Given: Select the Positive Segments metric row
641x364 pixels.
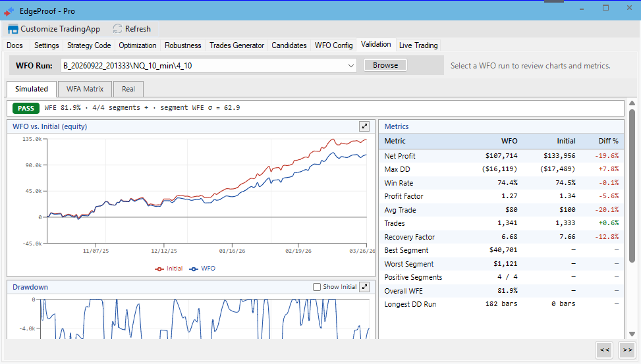Looking at the screenshot, I should coord(501,277).
